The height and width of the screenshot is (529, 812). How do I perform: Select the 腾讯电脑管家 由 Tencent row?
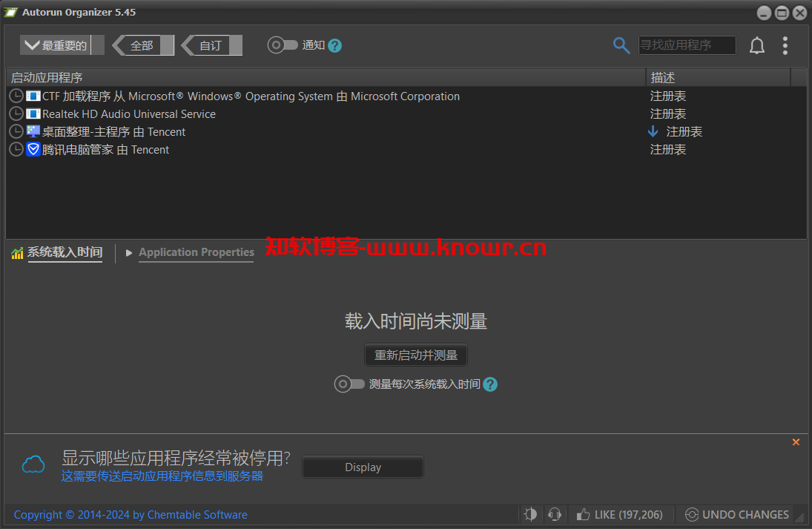pos(406,149)
